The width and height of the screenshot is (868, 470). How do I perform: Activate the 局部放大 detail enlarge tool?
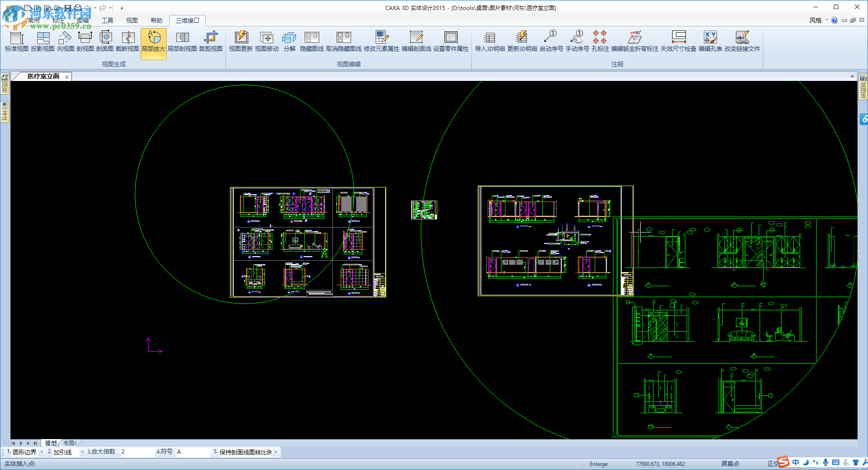[x=153, y=41]
